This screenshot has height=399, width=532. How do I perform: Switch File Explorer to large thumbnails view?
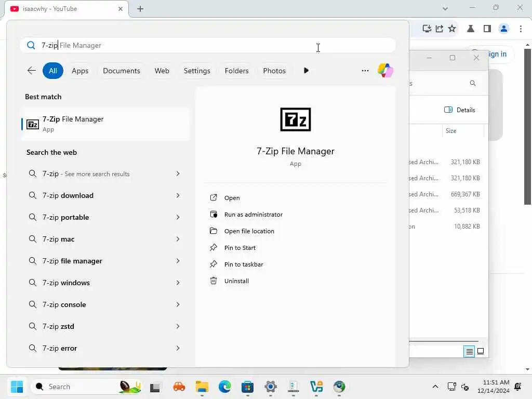(x=481, y=351)
